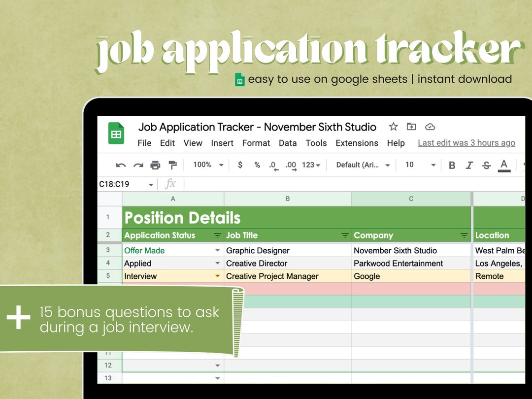
Task: Open the 123 number format dropdown
Action: click(x=311, y=165)
